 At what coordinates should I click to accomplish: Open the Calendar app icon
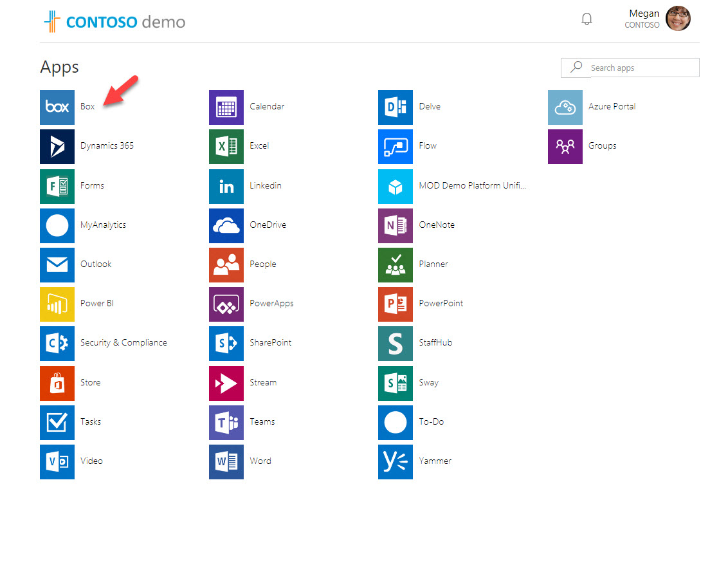coord(226,107)
